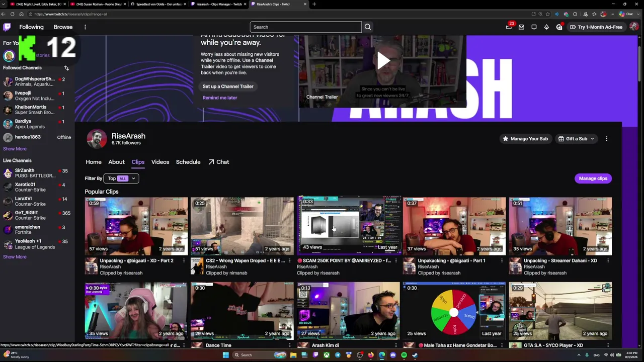Screen dimensions: 644x362
Task: Open the 0:25 CS2 clip thumbnail
Action: (242, 226)
